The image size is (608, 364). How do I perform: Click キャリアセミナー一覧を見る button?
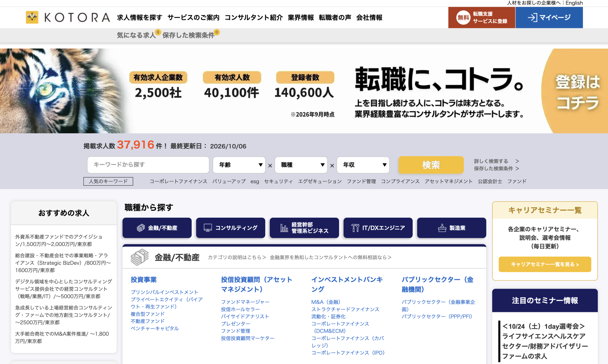[x=545, y=264]
